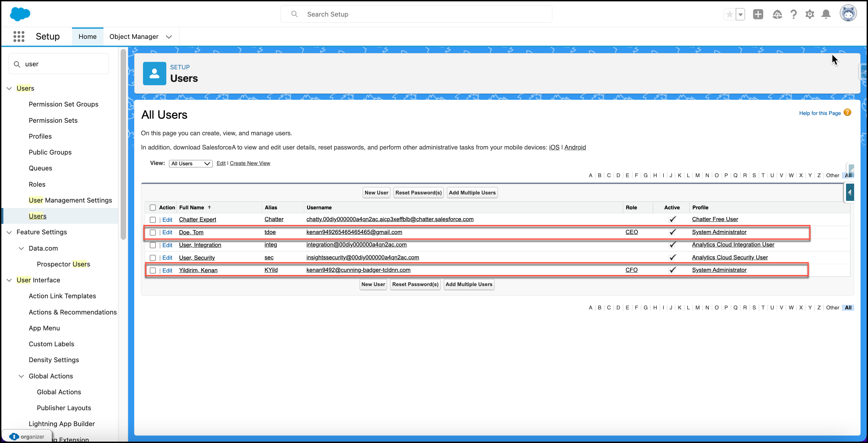868x443 pixels.
Task: Switch to the Object Manager tab
Action: click(x=134, y=37)
